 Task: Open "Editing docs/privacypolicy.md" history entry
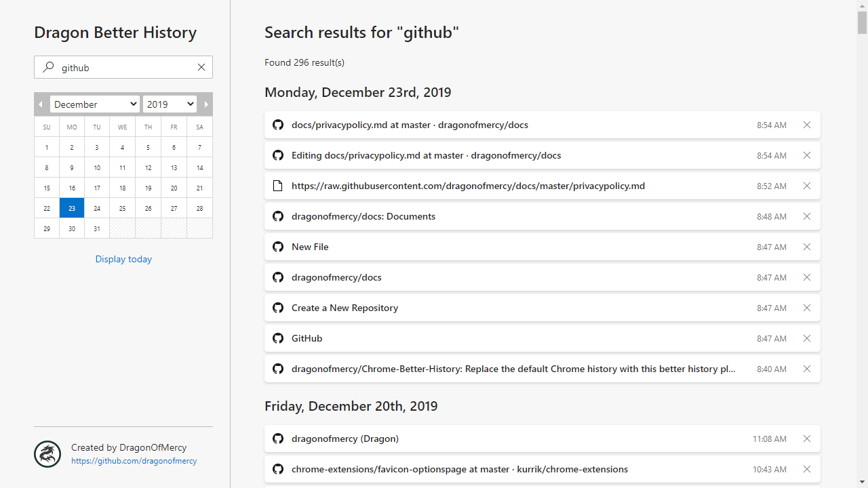tap(426, 155)
